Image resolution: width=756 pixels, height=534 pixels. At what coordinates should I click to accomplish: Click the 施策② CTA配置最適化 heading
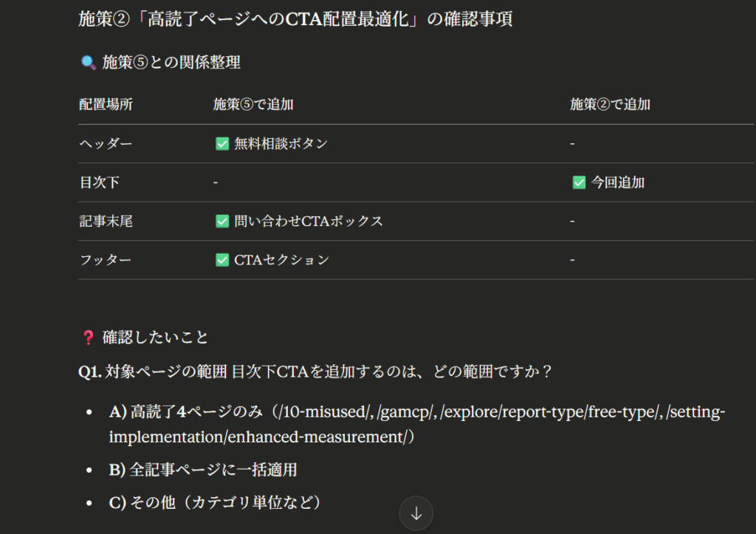[295, 19]
